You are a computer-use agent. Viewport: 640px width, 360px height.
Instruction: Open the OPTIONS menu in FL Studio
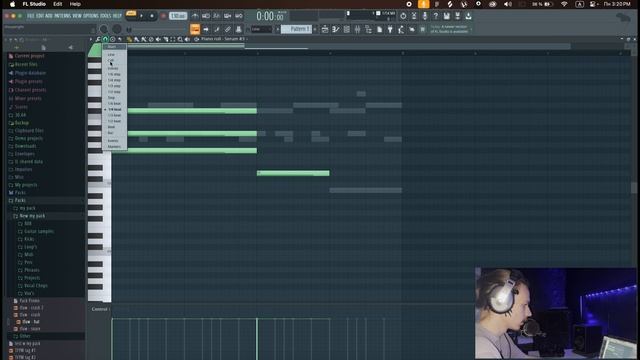(91, 16)
